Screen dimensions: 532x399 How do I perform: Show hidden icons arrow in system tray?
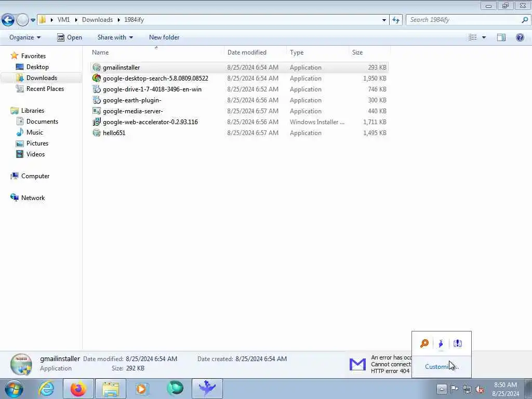click(x=442, y=389)
